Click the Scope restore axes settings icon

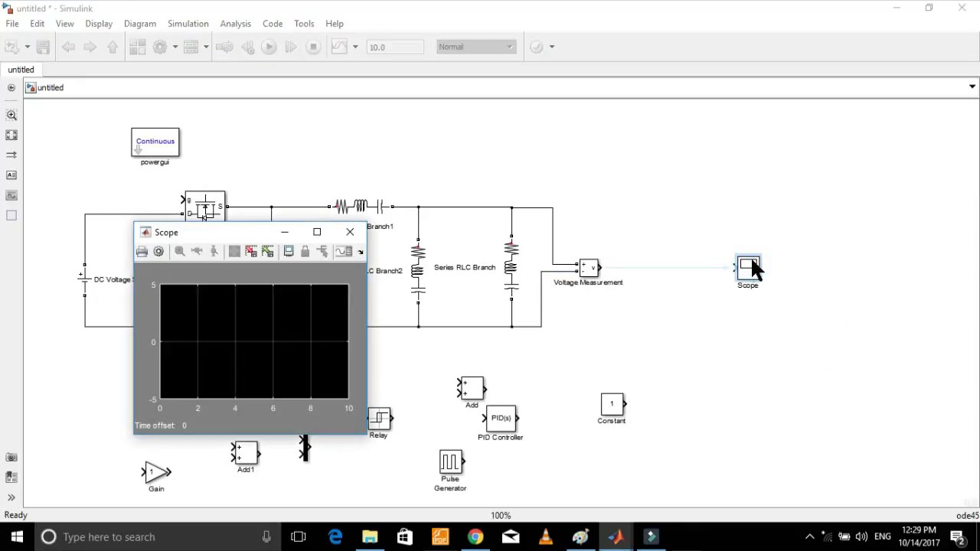click(267, 251)
